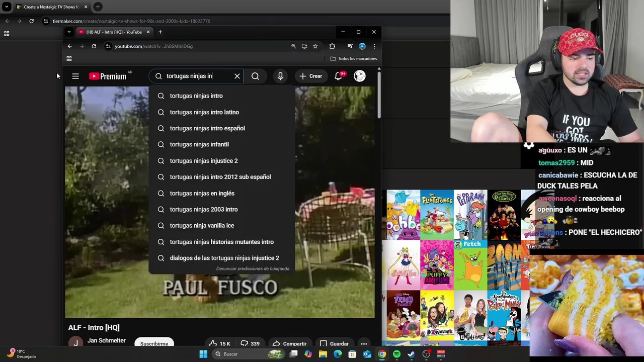Open more actions ellipsis under the video
The height and width of the screenshot is (362, 644).
point(364,344)
